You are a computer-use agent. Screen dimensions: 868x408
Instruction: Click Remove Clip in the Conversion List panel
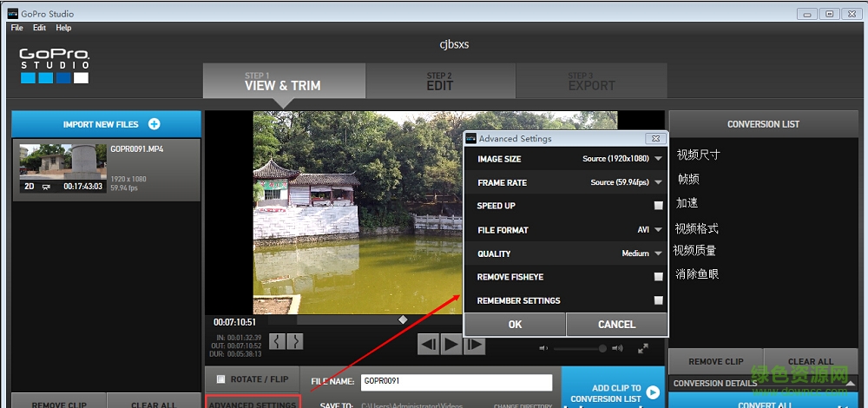point(716,361)
